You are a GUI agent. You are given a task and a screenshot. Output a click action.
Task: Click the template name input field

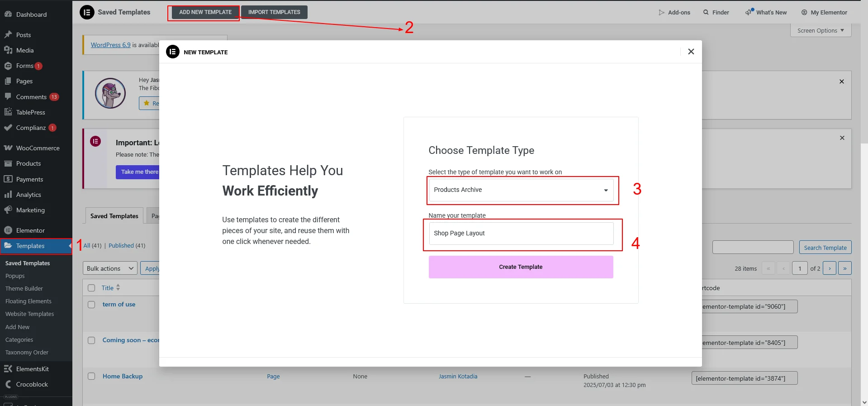pyautogui.click(x=521, y=233)
